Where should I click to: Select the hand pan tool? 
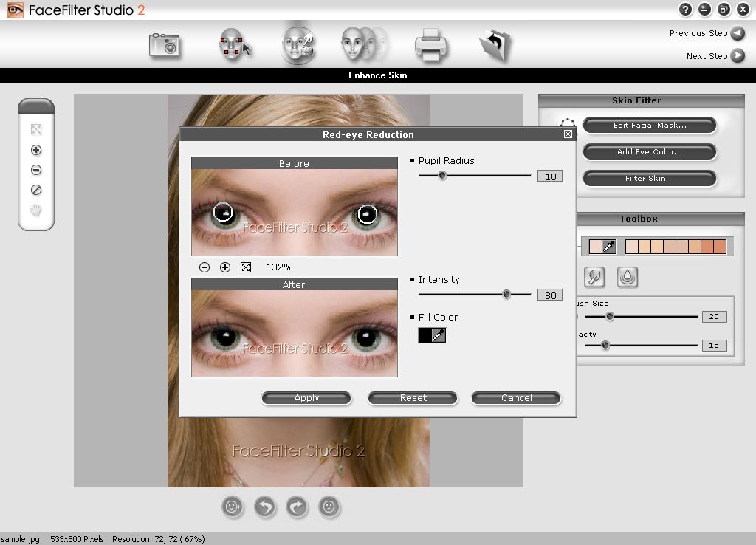coord(35,210)
